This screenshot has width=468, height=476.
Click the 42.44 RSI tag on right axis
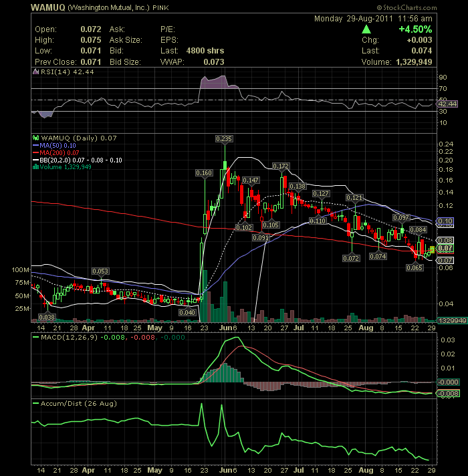tap(447, 104)
